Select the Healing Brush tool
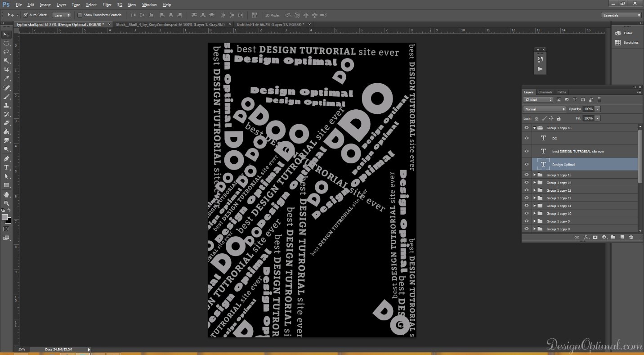Image resolution: width=644 pixels, height=355 pixels. [6, 88]
